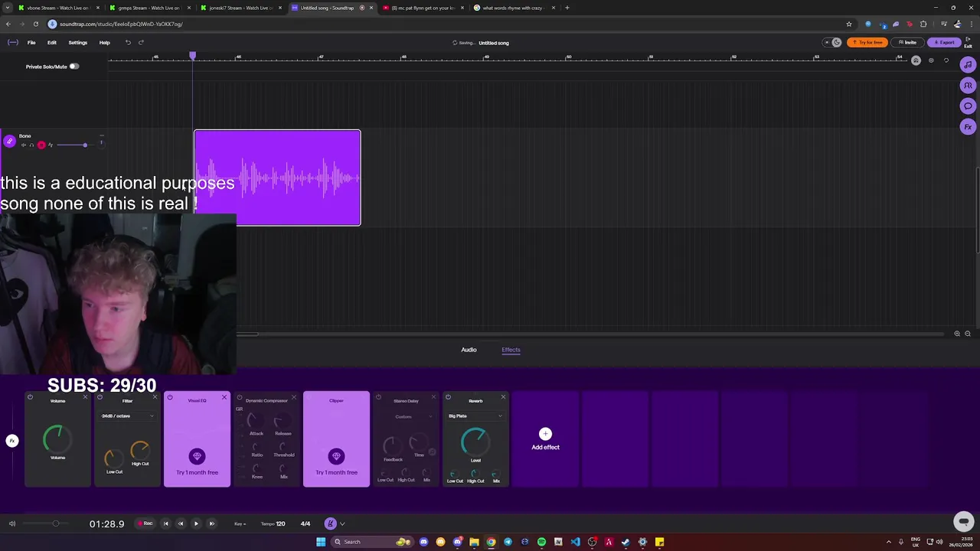Remove the Dynamic Compressor effect

tap(293, 397)
